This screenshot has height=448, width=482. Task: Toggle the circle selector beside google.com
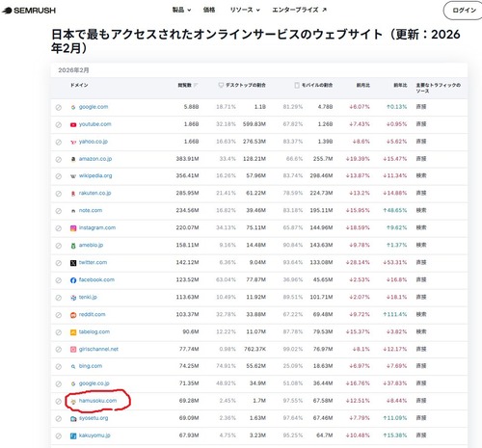59,107
